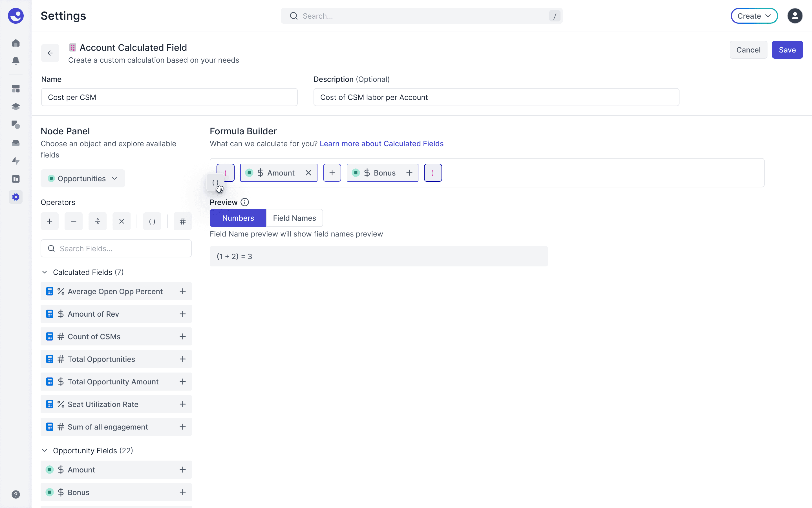Cancel the calculated field
This screenshot has height=508, width=812.
point(748,50)
